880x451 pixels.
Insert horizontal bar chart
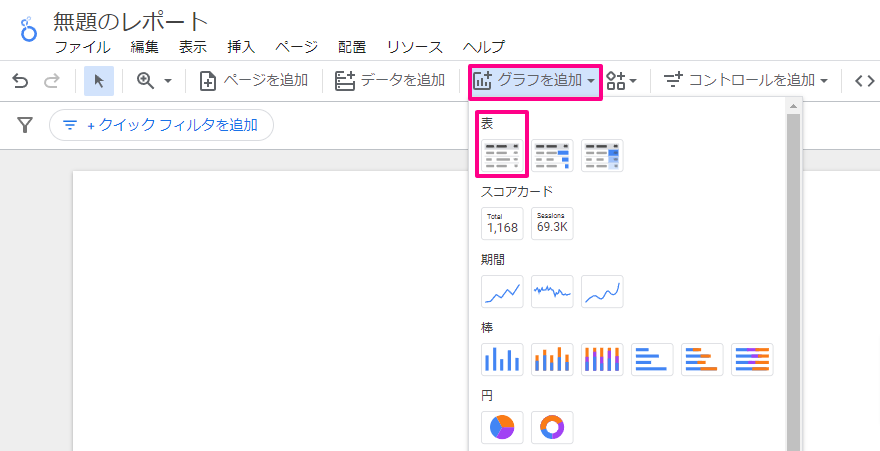point(652,360)
